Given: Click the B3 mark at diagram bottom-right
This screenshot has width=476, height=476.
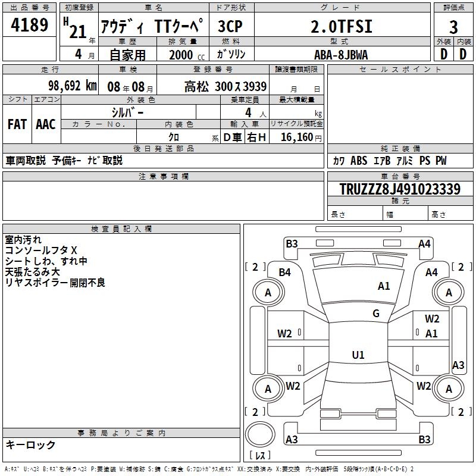Looking at the screenshot, I should (x=424, y=440).
